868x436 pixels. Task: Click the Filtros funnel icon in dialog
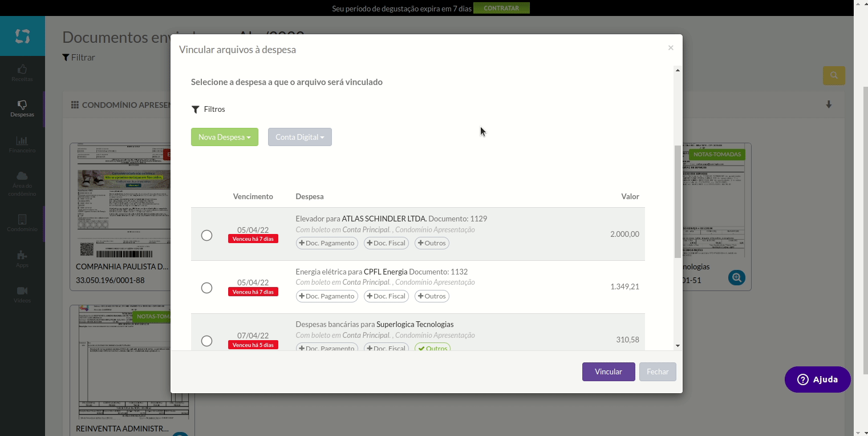(195, 109)
